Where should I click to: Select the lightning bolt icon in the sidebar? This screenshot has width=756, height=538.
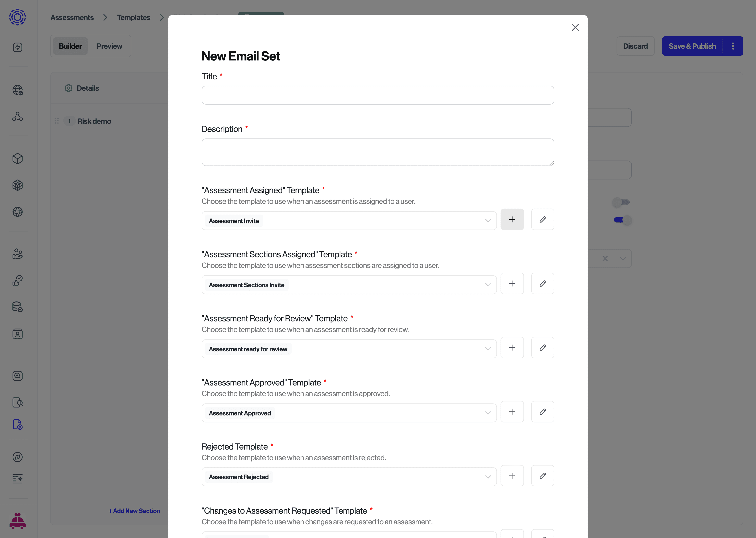click(x=18, y=47)
